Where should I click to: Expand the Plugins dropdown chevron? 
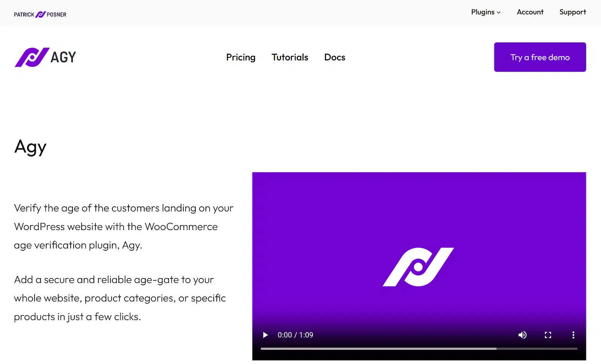point(499,12)
